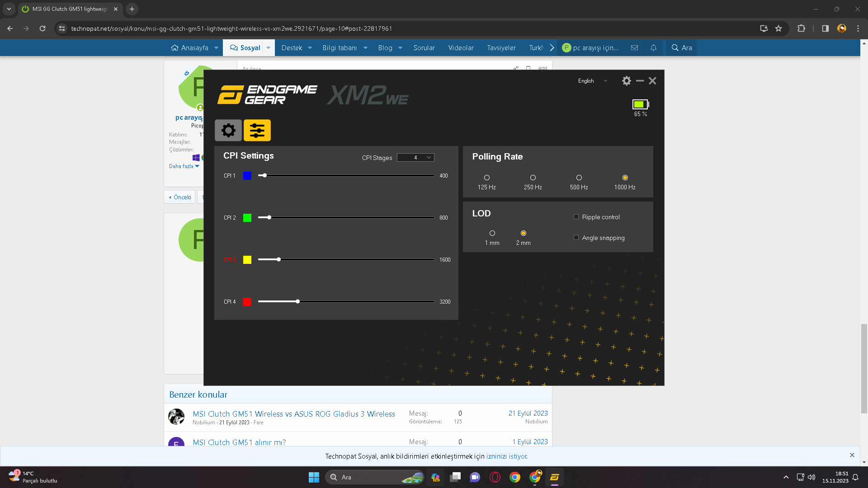This screenshot has height=488, width=868.
Task: Bookmark this page with the star icon
Action: pos(778,28)
